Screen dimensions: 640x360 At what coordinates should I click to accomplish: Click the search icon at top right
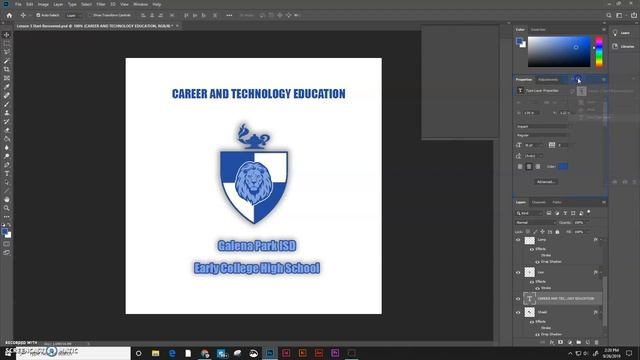609,16
